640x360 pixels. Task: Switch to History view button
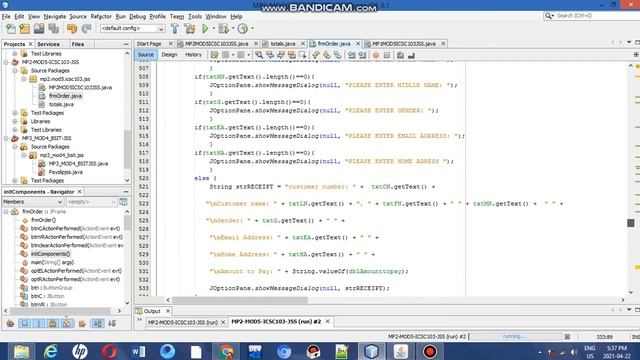click(x=193, y=55)
